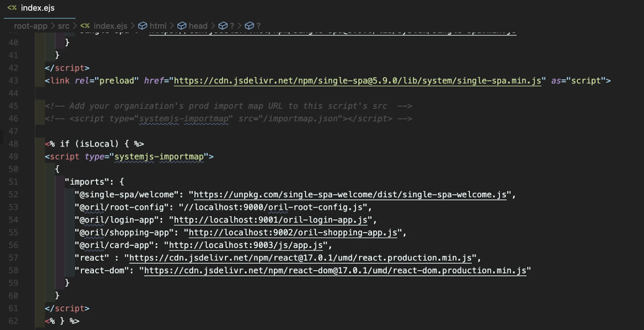Image resolution: width=644 pixels, height=330 pixels.
Task: Click the EJS file icon in the index.ejs tab
Action: [x=12, y=8]
